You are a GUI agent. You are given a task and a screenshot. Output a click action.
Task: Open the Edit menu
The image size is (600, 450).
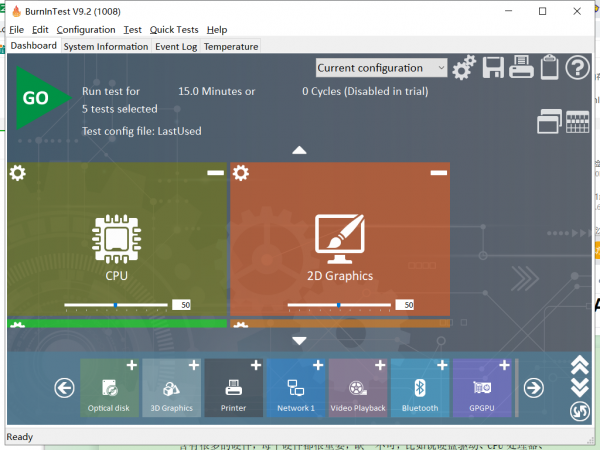[x=40, y=30]
